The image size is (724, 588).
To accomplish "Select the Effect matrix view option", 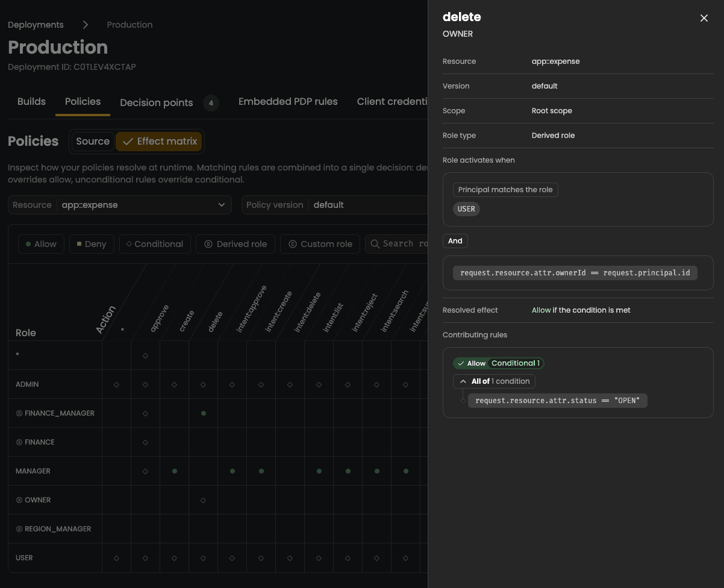I will pos(159,141).
